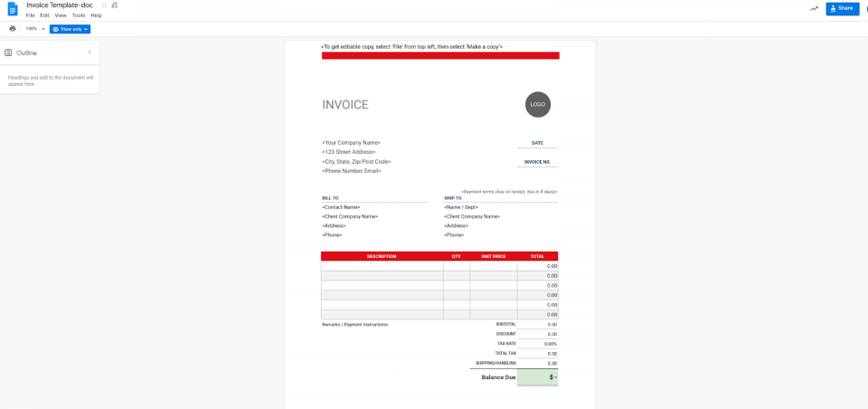The height and width of the screenshot is (409, 868).
Task: Click the Outline panel title
Action: (x=26, y=53)
